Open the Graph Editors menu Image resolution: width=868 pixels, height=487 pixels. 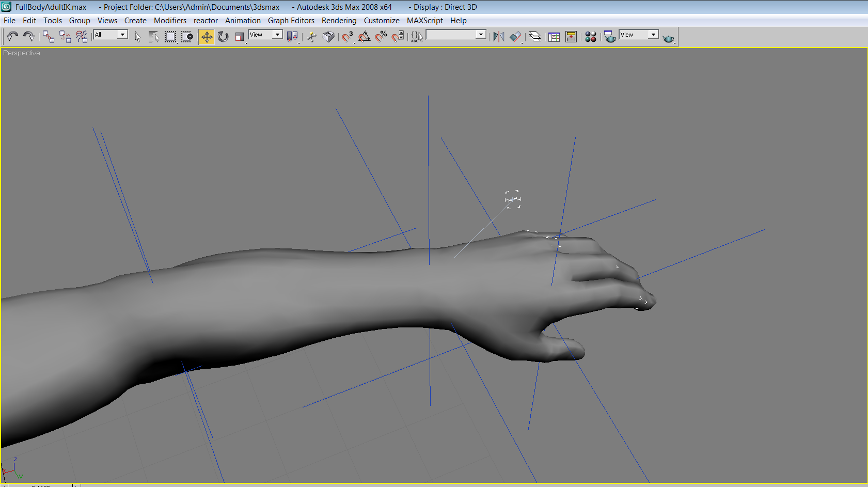click(291, 21)
